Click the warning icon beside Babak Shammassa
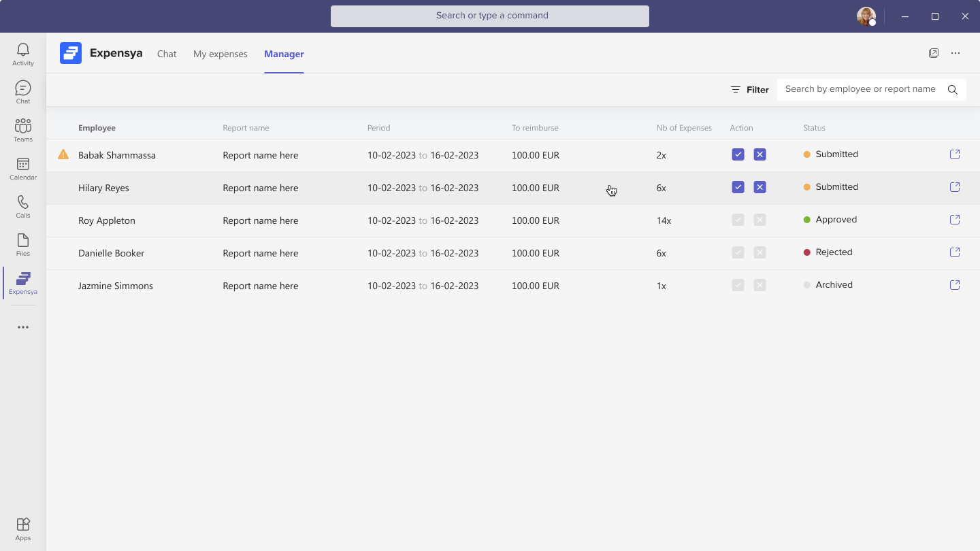 click(63, 154)
